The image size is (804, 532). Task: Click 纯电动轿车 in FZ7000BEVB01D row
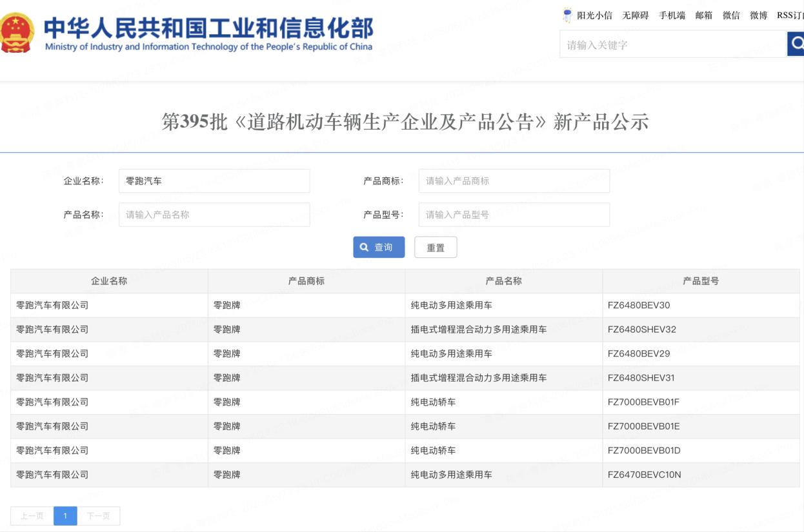tap(433, 450)
